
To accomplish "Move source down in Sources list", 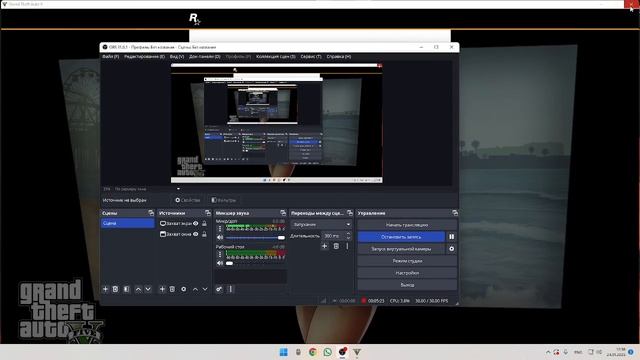I will (x=205, y=289).
